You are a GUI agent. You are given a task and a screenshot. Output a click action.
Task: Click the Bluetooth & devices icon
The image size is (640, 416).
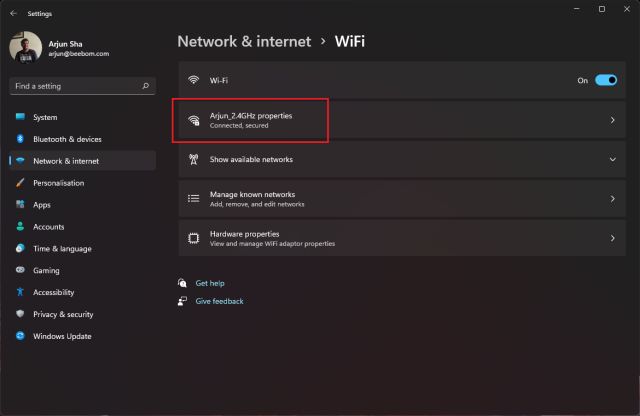coord(20,139)
